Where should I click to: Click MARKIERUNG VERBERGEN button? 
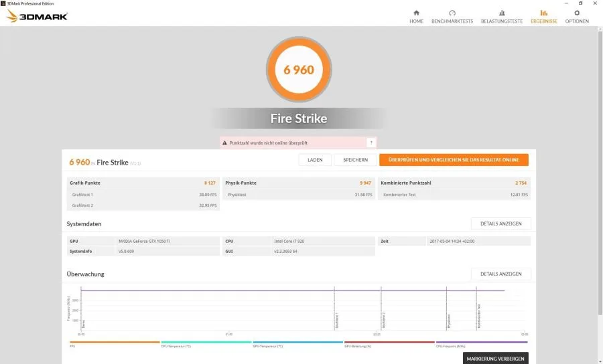[x=495, y=358]
